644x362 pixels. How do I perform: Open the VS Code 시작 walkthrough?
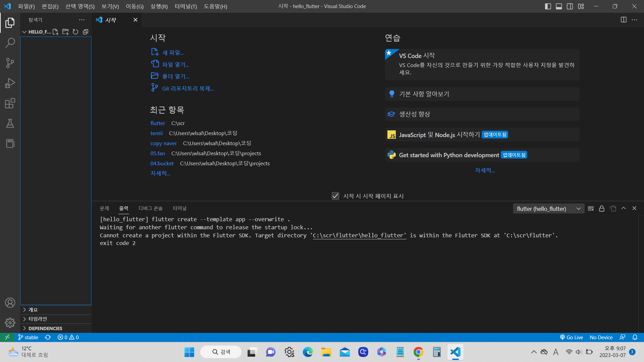482,64
